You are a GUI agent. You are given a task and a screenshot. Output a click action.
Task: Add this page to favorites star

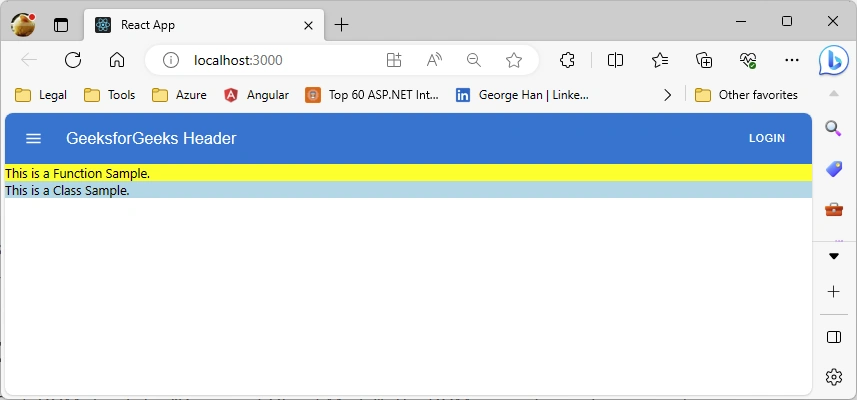pos(514,60)
